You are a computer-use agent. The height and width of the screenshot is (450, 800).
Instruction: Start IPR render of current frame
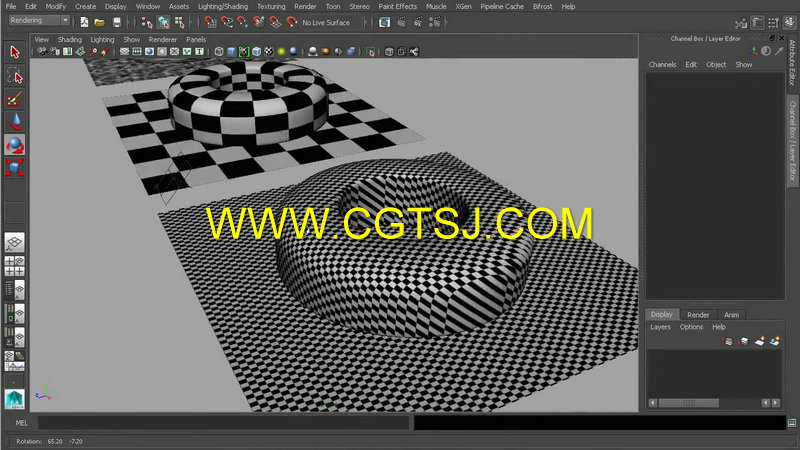click(x=418, y=22)
